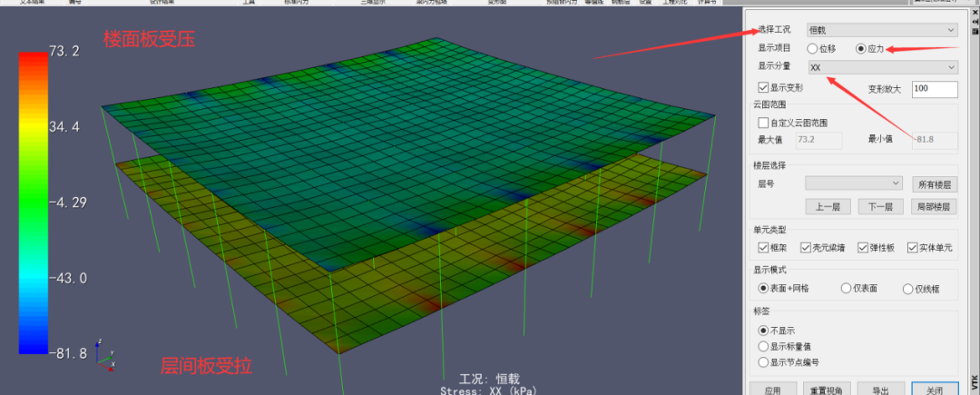Click the 工况: 恒载 caption text
This screenshot has width=980, height=395.
click(x=489, y=379)
